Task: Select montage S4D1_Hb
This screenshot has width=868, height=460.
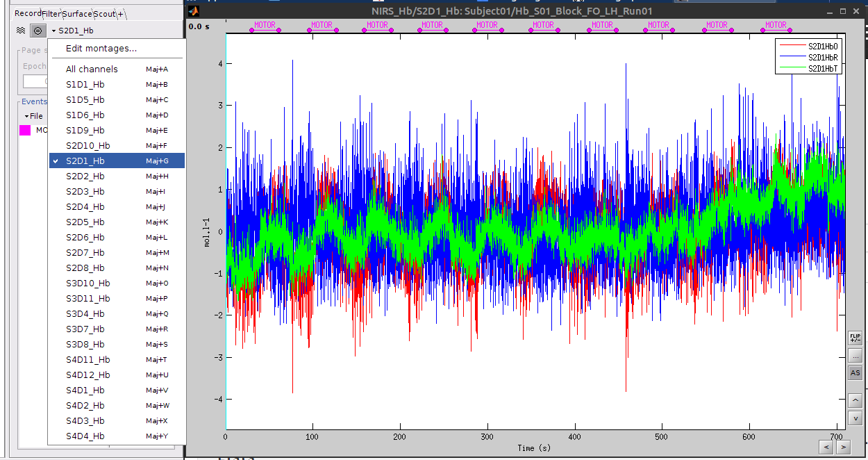Action: click(117, 390)
